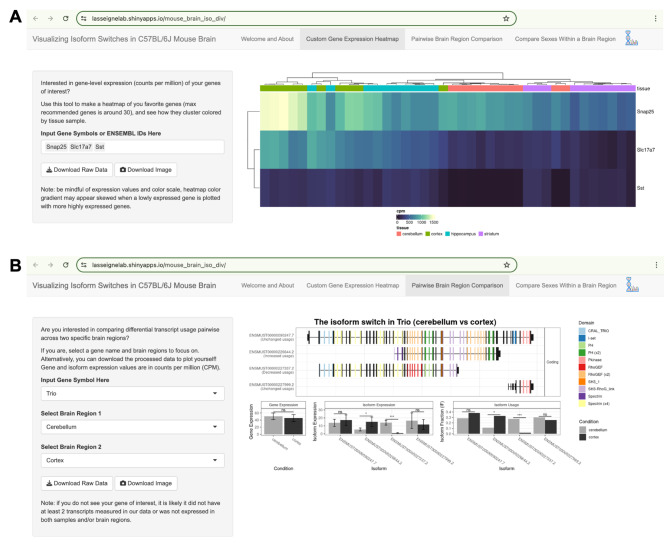Select Pairwise Brain Region Comparison tab in panel B
The image size is (669, 543).
pos(457,285)
